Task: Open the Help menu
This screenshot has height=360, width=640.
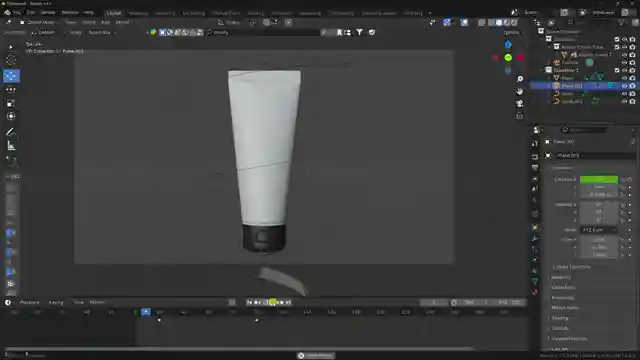Action: tap(89, 13)
